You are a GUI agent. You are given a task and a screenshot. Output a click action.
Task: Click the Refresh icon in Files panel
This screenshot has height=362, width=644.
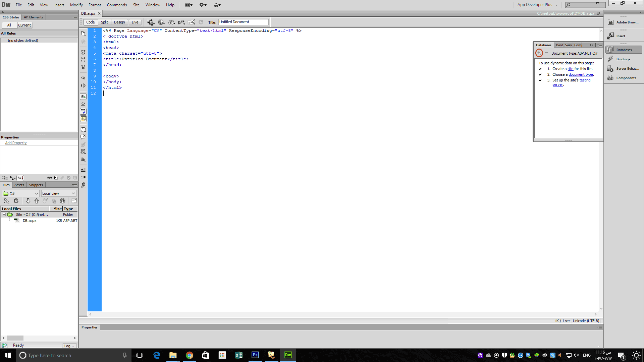[16, 201]
